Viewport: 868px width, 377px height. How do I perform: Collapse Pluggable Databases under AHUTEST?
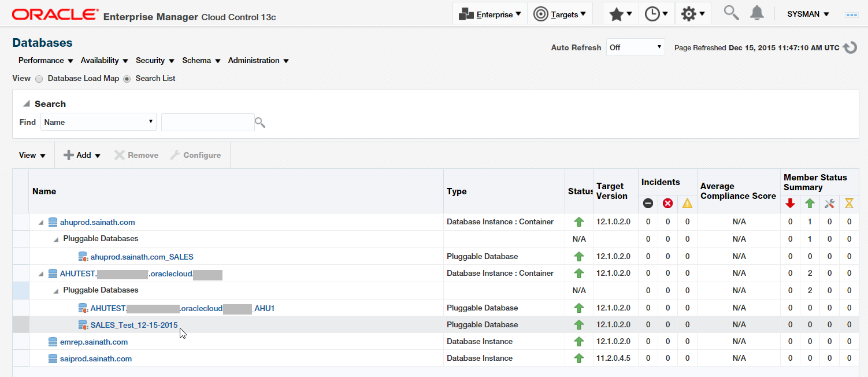click(x=55, y=290)
